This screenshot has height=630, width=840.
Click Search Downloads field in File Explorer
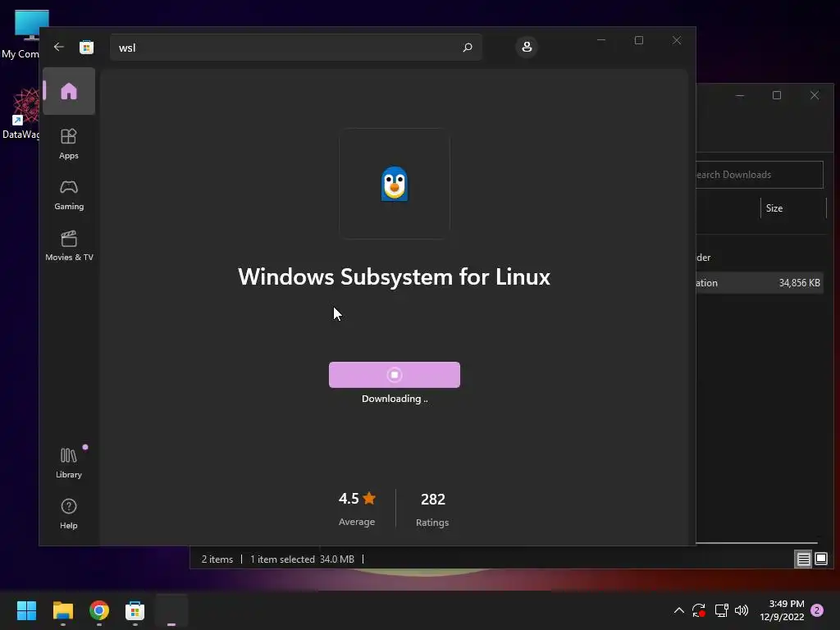point(760,175)
